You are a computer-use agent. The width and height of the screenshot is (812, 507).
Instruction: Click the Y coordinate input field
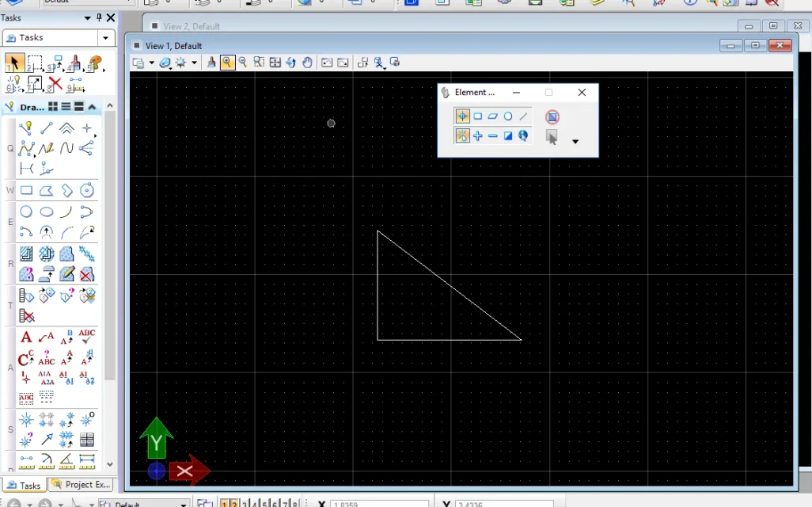504,503
